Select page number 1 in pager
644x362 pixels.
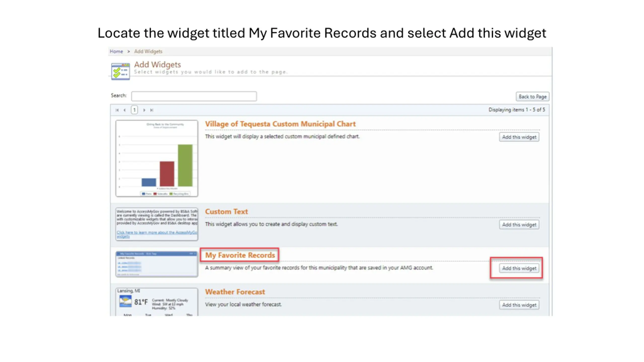[x=134, y=110]
